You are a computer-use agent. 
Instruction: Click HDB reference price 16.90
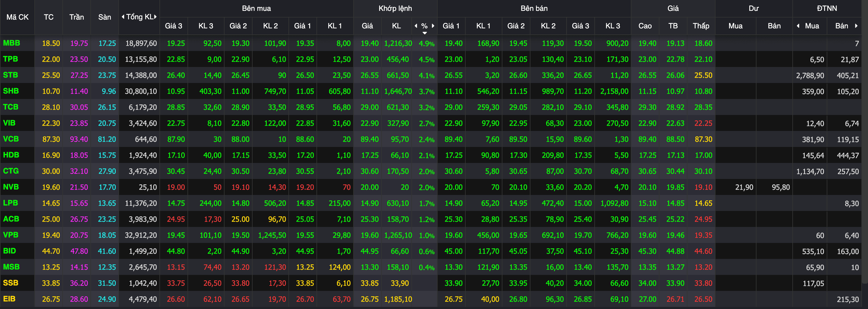tap(51, 155)
